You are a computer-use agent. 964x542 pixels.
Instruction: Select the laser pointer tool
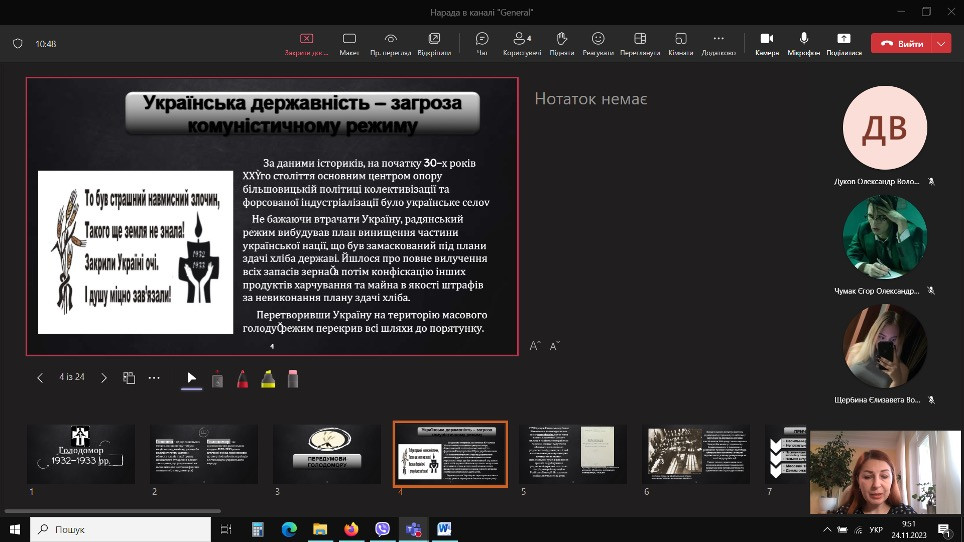tap(217, 379)
